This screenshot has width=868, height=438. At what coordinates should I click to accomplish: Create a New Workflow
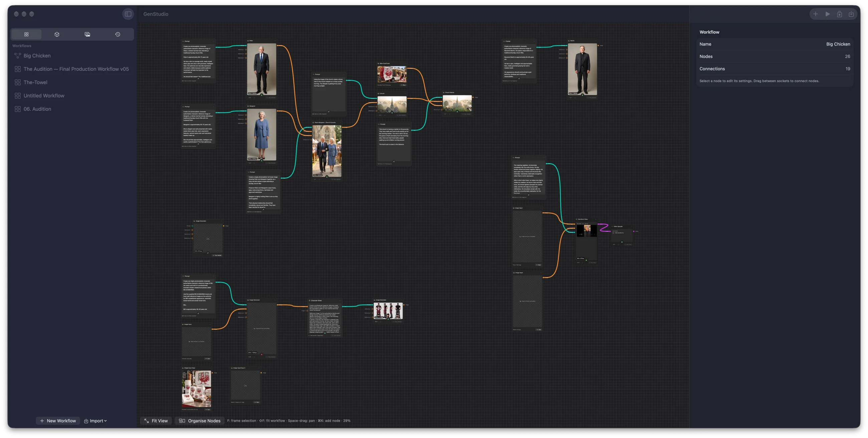tap(58, 421)
